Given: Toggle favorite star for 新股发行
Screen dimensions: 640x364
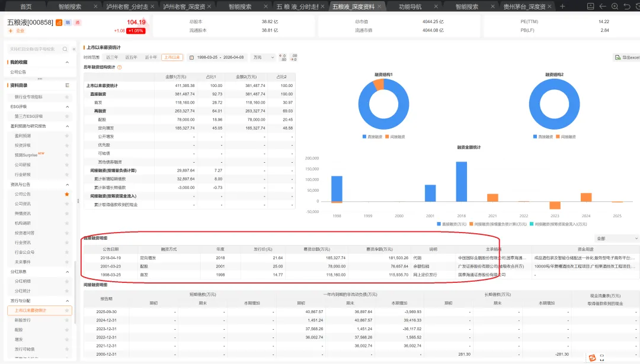Looking at the screenshot, I should (x=66, y=320).
